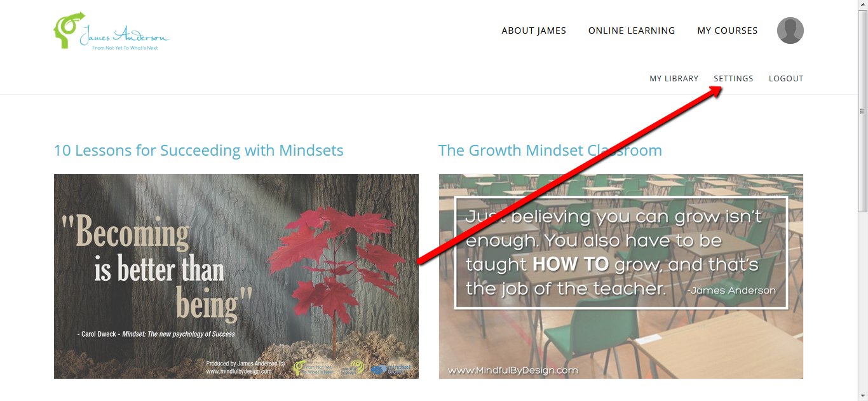868x401 pixels.
Task: Click the Mindful by Design swirl logo
Action: coord(353,368)
